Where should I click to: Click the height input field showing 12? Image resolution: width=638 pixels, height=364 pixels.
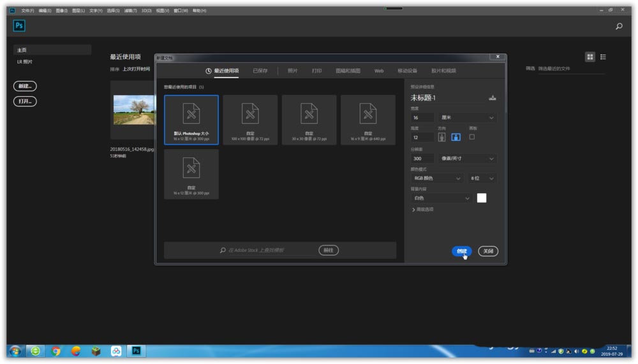(x=422, y=138)
